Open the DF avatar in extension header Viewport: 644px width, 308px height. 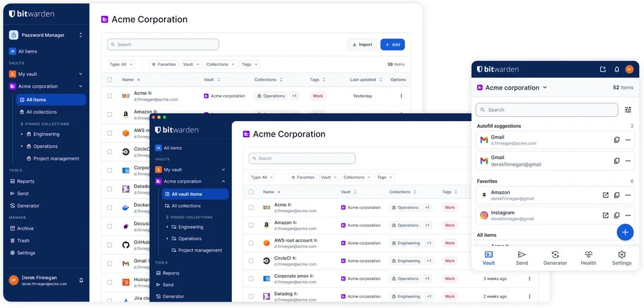pyautogui.click(x=629, y=69)
